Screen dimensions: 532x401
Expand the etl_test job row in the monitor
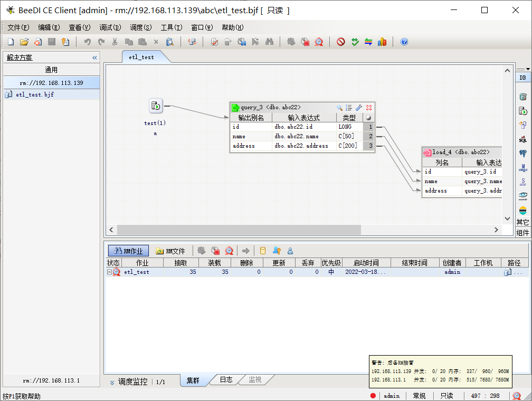pos(109,272)
